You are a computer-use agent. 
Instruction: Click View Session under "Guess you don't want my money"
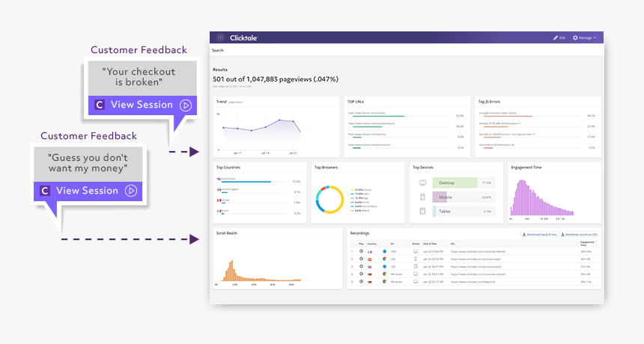point(87,191)
